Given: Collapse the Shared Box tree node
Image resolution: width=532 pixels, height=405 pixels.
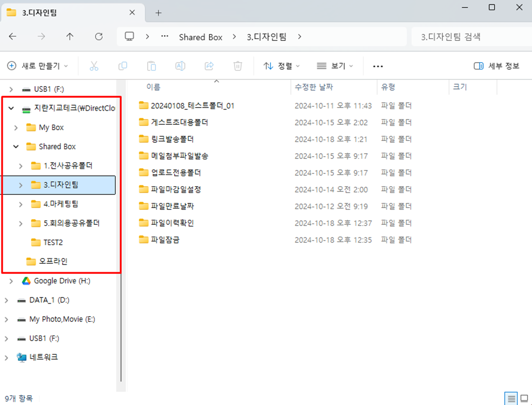Looking at the screenshot, I should [16, 147].
